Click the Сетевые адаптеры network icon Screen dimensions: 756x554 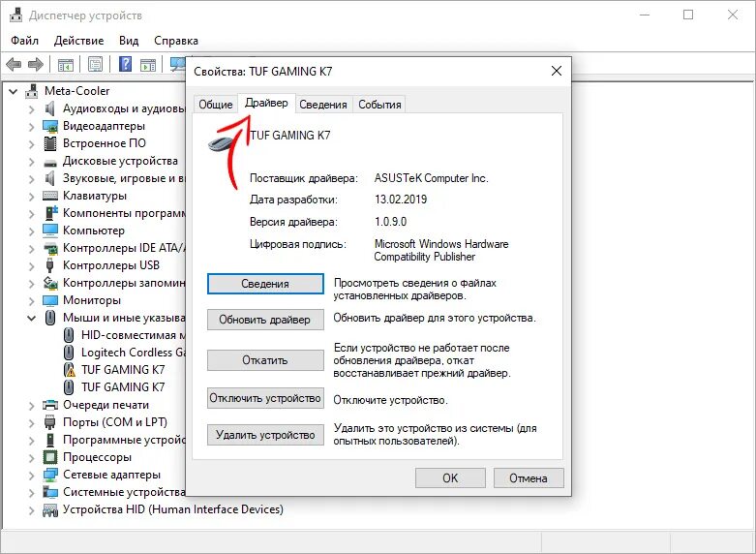coord(50,475)
